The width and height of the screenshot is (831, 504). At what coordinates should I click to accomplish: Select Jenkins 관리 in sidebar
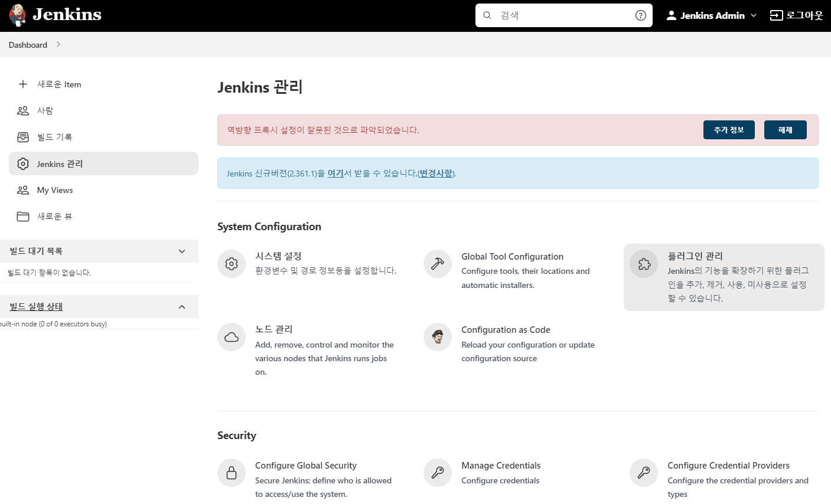(103, 163)
